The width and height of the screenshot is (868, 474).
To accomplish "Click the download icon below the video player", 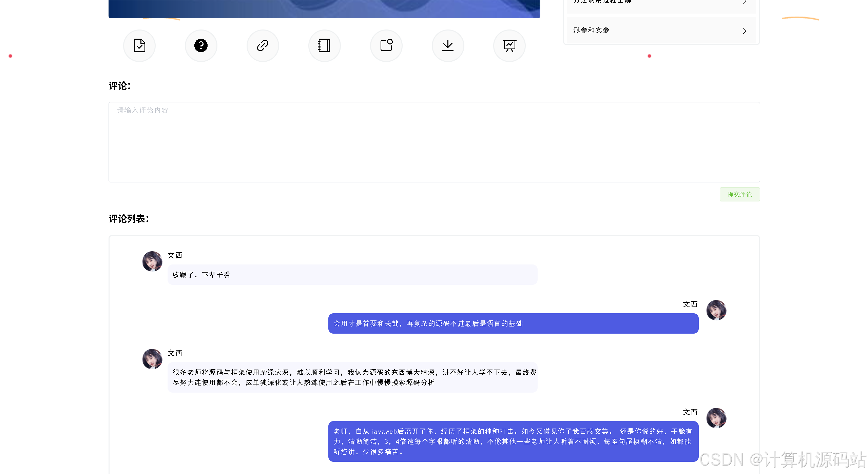I will 448,45.
